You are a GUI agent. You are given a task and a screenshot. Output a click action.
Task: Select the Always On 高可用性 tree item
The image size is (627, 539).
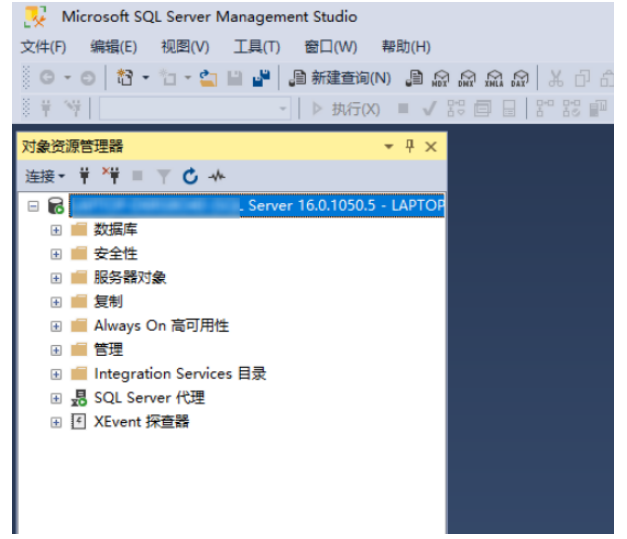click(161, 325)
